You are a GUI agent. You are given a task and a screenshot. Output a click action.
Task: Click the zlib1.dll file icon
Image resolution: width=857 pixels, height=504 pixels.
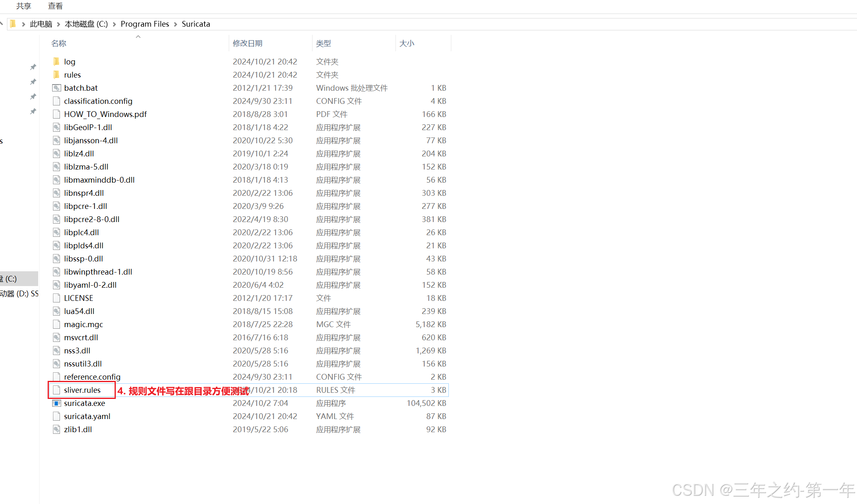point(56,429)
